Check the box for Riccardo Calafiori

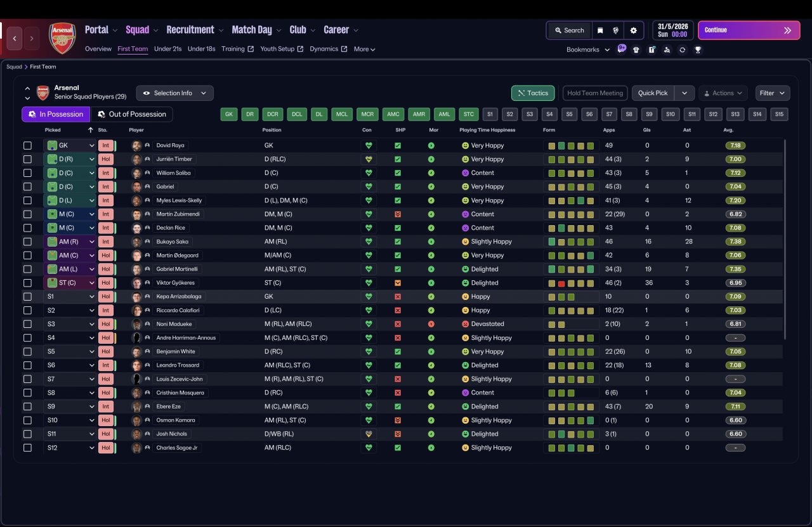coord(27,310)
